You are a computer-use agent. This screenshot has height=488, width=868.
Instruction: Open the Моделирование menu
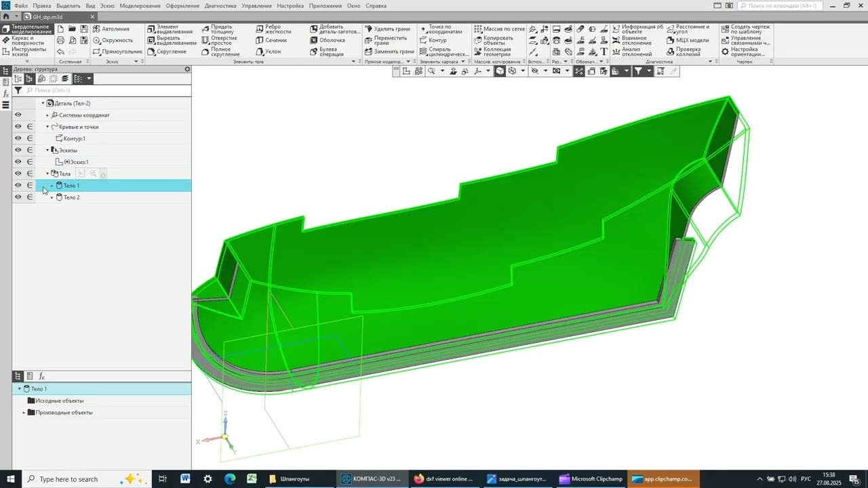click(139, 5)
